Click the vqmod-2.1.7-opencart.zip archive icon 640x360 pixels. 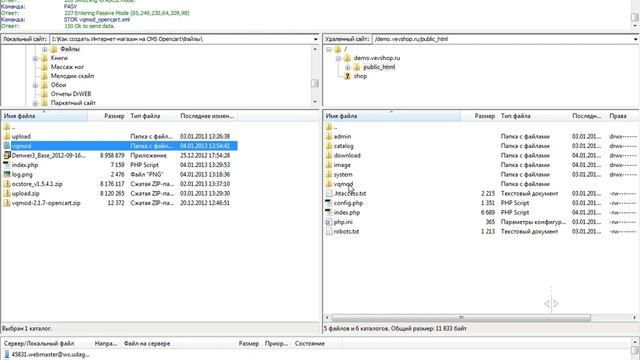pyautogui.click(x=7, y=202)
